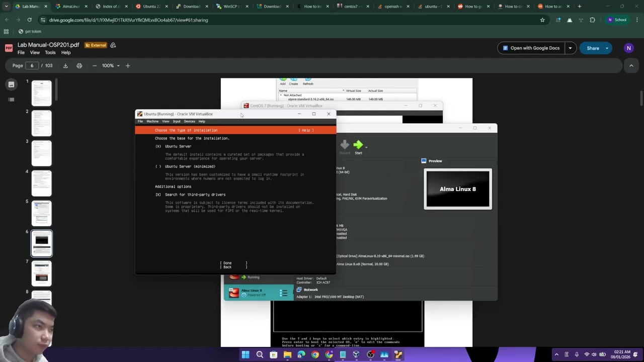Click the site information icon in address bar
Viewport: 644px width, 362px height.
[43, 20]
